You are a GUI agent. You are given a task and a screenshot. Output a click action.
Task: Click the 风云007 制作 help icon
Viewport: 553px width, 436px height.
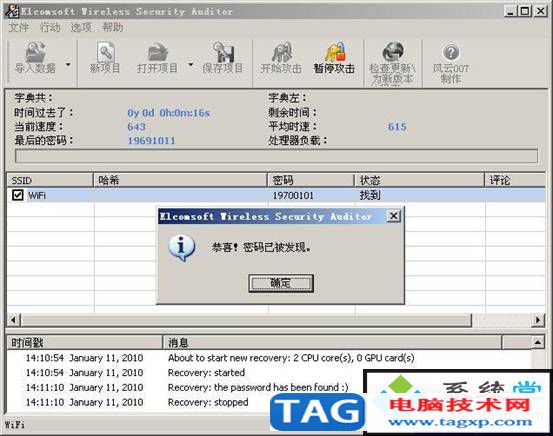451,63
